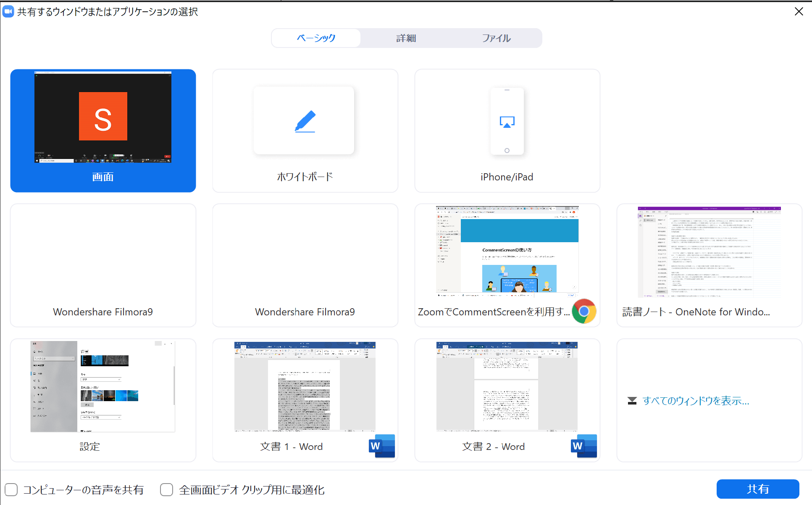Click the Word icon on 文書 2 tile
The width and height of the screenshot is (812, 505).
click(x=584, y=446)
